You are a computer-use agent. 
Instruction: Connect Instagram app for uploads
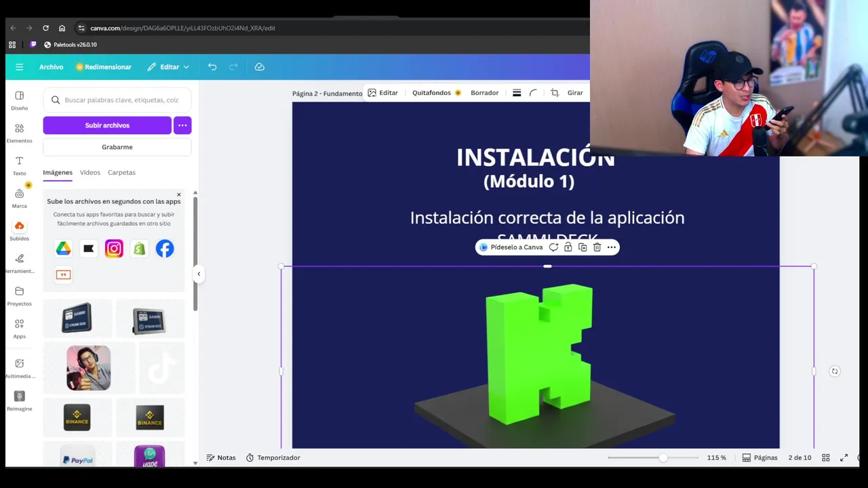pos(114,249)
